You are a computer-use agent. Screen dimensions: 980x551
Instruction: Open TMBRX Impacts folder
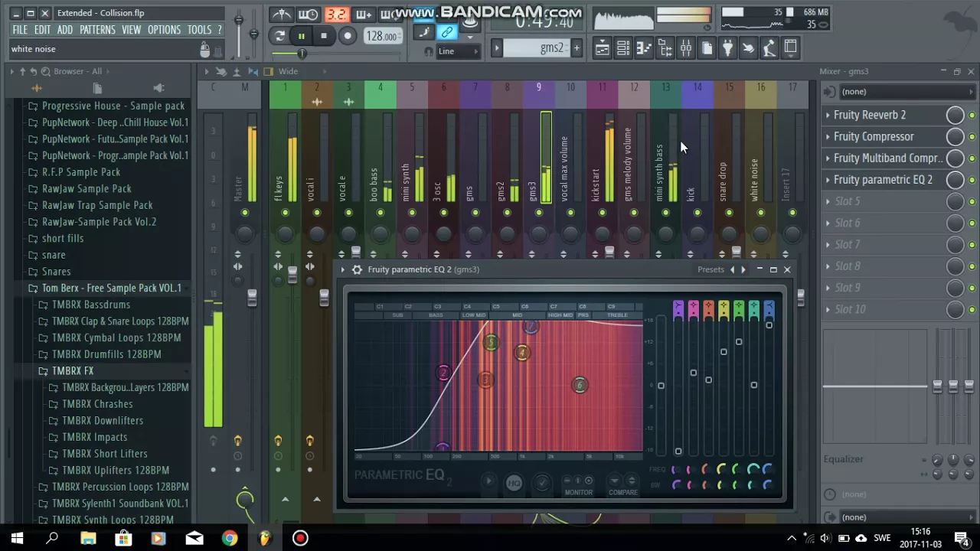pyautogui.click(x=94, y=437)
